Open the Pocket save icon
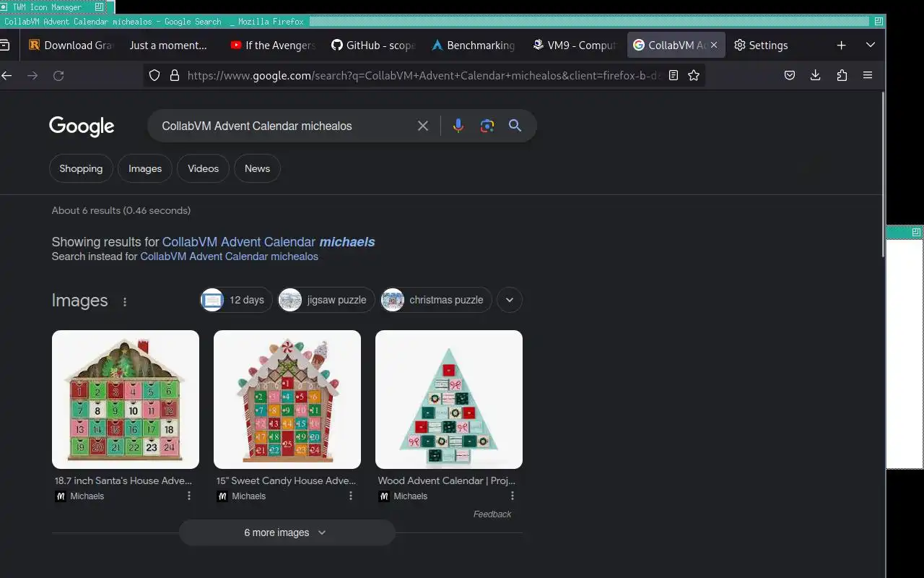 pyautogui.click(x=790, y=75)
